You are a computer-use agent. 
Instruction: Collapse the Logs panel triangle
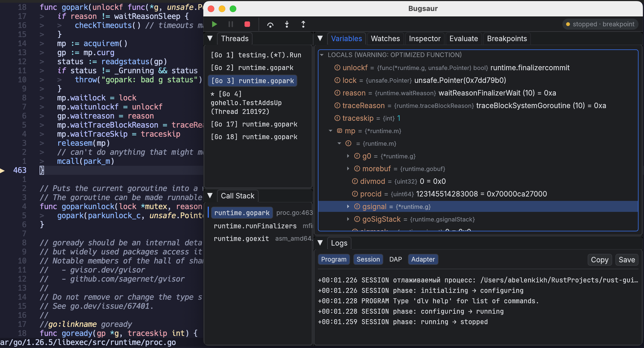pos(320,243)
